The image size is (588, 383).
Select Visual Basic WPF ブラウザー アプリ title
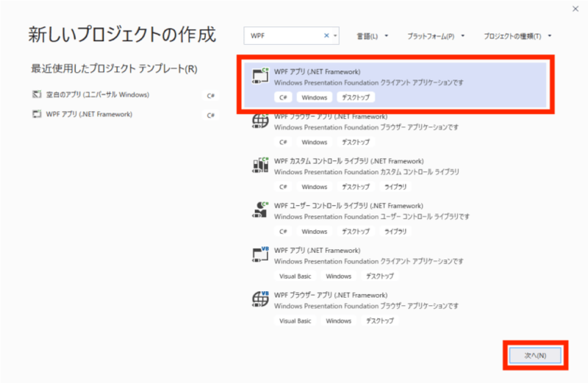[331, 295]
